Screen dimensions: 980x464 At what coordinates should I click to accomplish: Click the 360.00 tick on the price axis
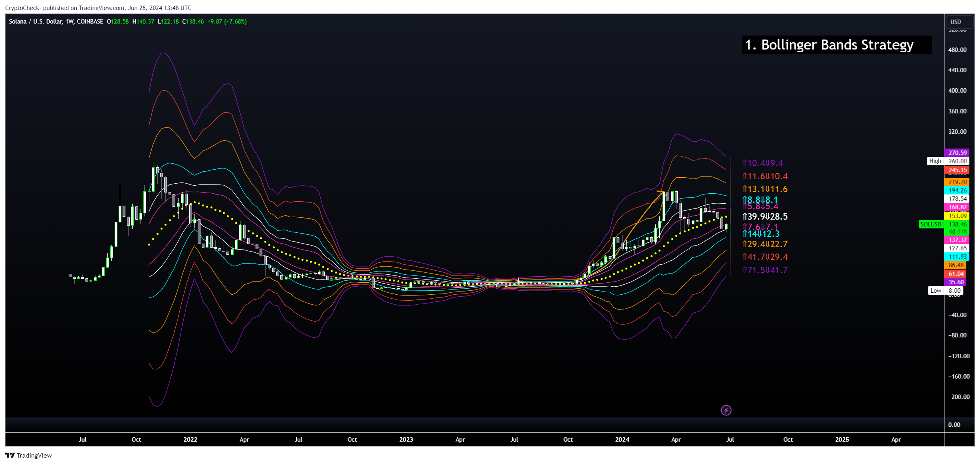pos(957,111)
